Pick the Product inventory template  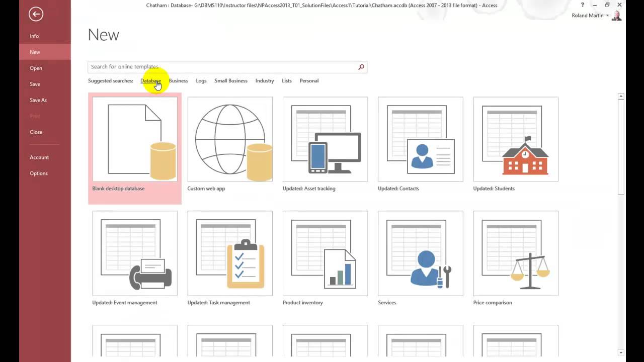(x=325, y=259)
